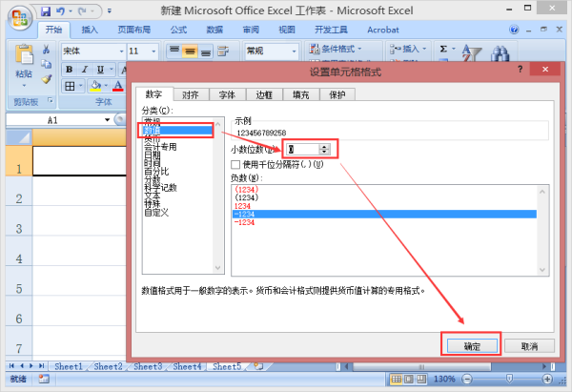Open the Office button menu
The width and height of the screenshot is (572, 392).
(20, 17)
